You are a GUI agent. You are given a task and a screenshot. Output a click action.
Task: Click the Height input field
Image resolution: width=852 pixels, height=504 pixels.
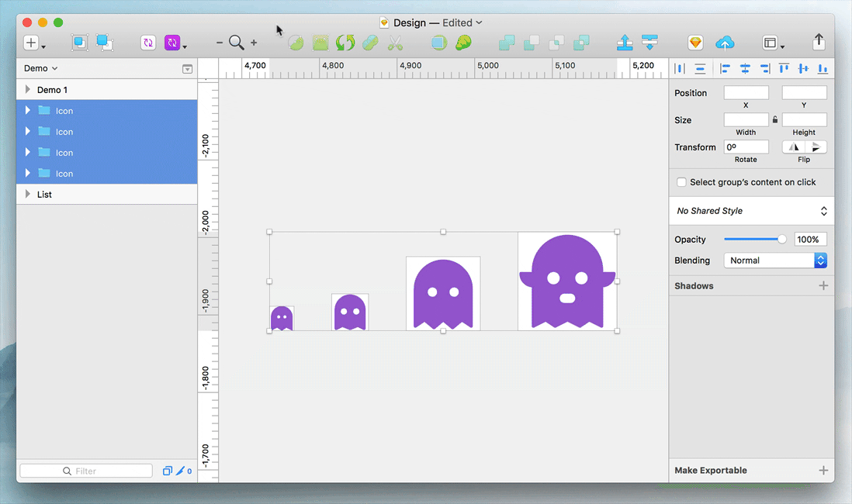[804, 119]
